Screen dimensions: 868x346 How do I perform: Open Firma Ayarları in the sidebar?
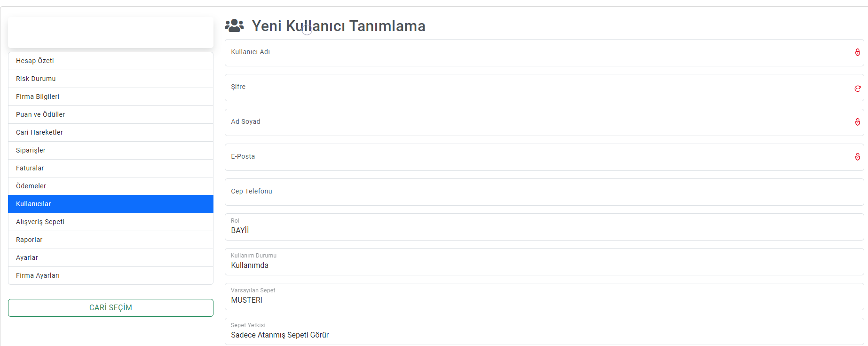click(x=110, y=275)
